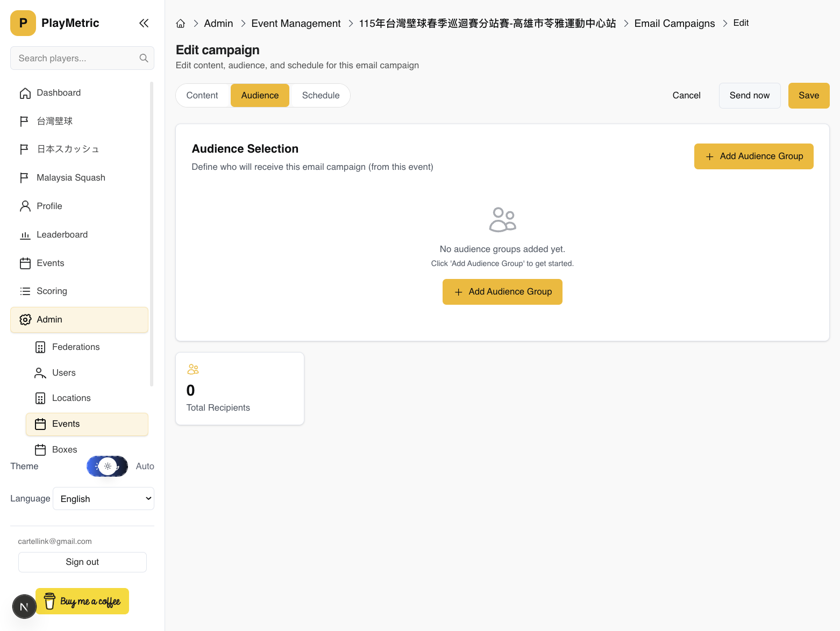The width and height of the screenshot is (840, 631).
Task: Save the campaign
Action: click(x=809, y=96)
